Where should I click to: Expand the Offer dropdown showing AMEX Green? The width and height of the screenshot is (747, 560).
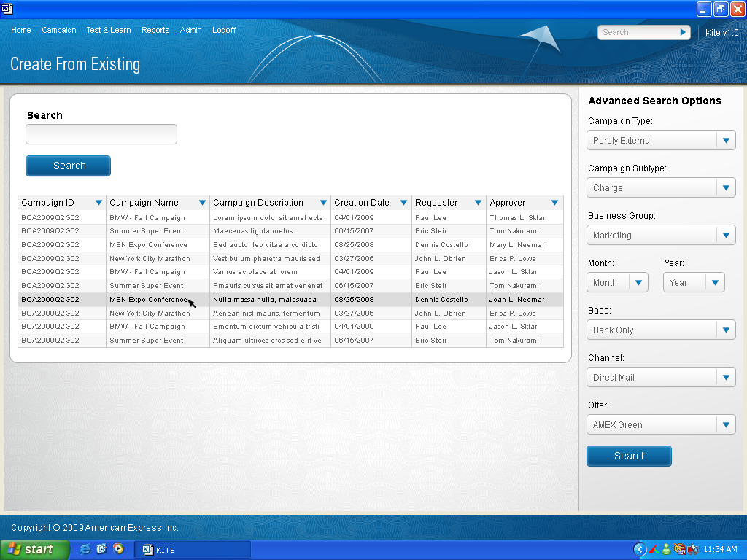[725, 425]
